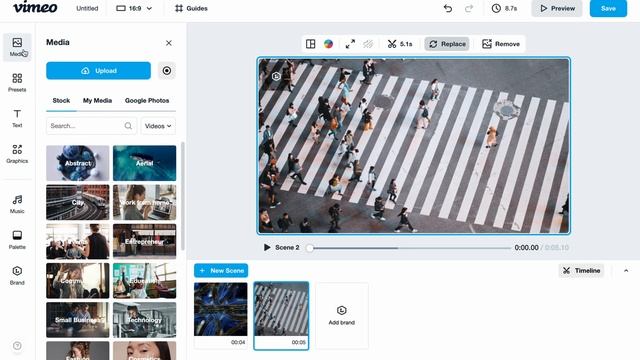Click the Upload button
Viewport: 640px width, 360px height.
[x=98, y=71]
